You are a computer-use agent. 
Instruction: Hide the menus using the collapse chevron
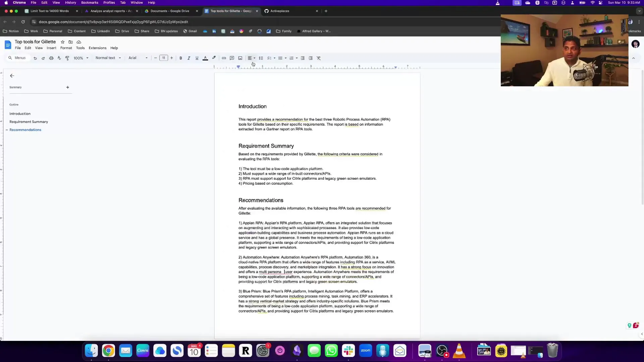tap(633, 58)
